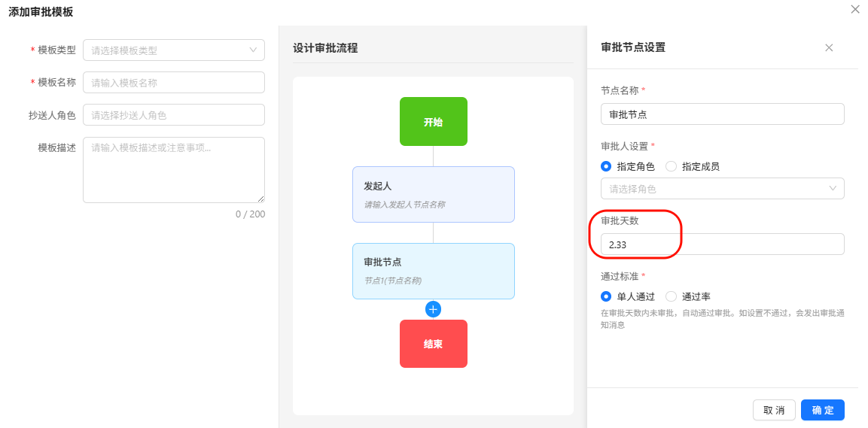Edit the 节点名称 text field

[x=722, y=114]
